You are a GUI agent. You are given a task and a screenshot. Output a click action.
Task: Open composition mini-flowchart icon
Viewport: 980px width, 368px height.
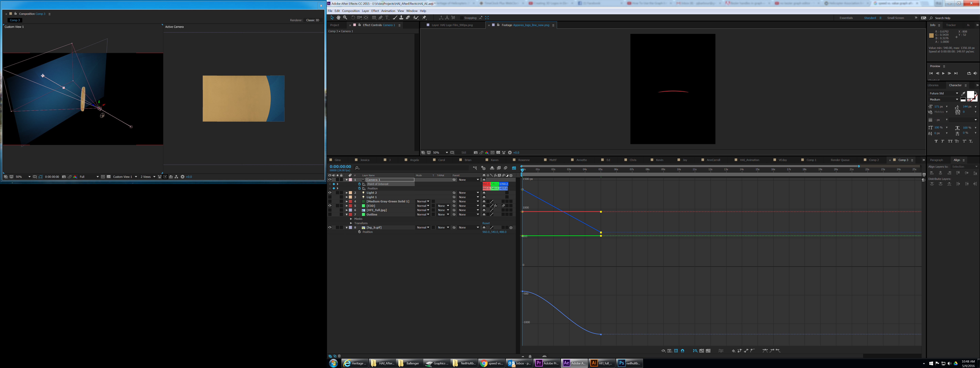pyautogui.click(x=475, y=168)
